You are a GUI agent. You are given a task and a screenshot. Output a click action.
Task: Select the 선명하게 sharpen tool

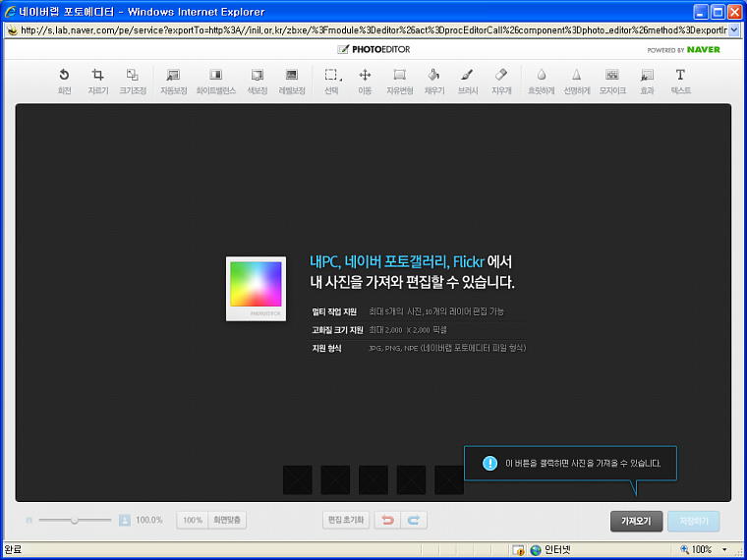point(576,81)
